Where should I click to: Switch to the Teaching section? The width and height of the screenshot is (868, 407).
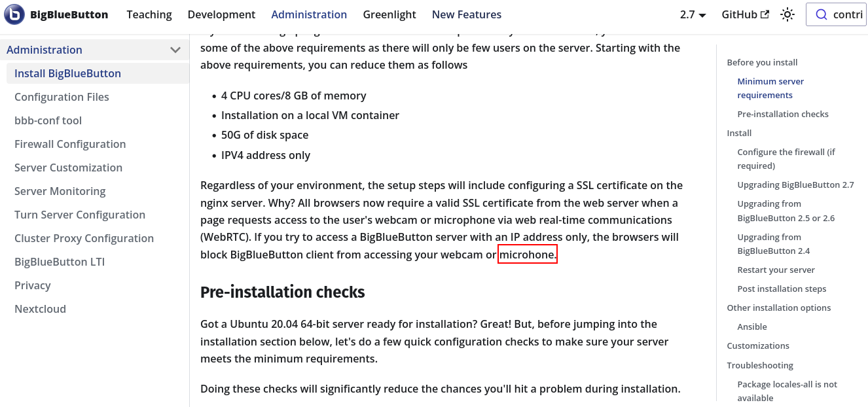click(x=149, y=14)
